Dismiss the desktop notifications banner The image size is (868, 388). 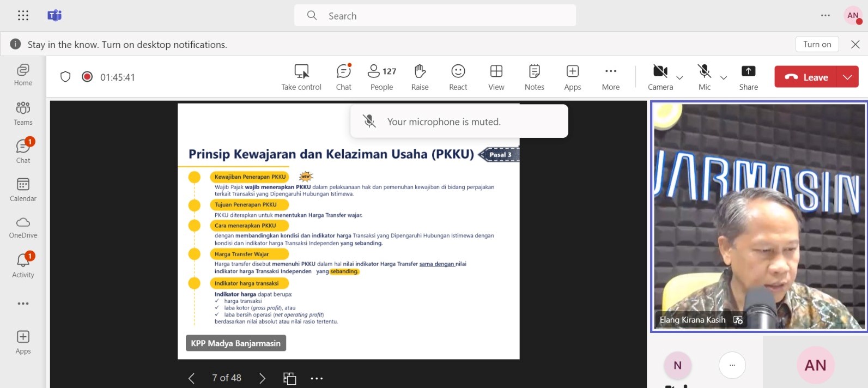(855, 45)
